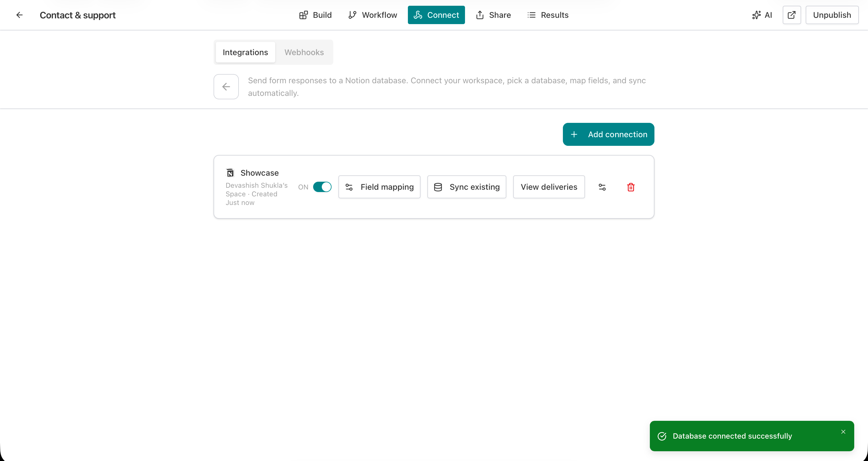Delete the Showcase connection via trash icon
Screen dimensions: 868x461
tap(630, 187)
